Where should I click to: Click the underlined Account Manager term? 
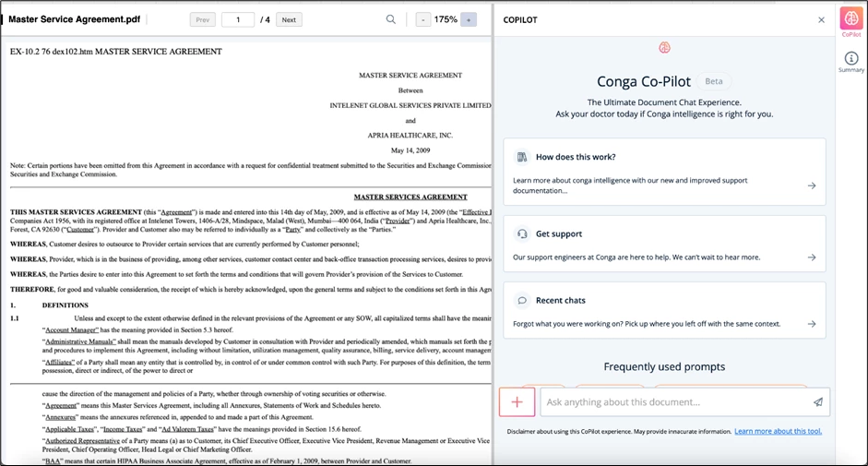coord(71,329)
